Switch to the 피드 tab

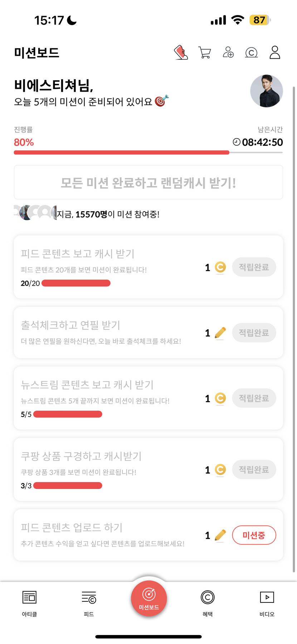[x=89, y=603]
